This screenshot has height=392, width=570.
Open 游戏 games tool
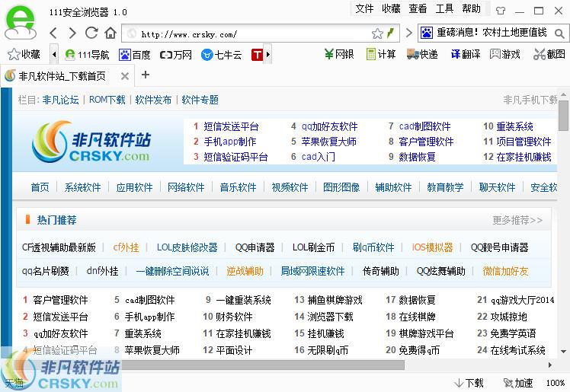click(505, 55)
